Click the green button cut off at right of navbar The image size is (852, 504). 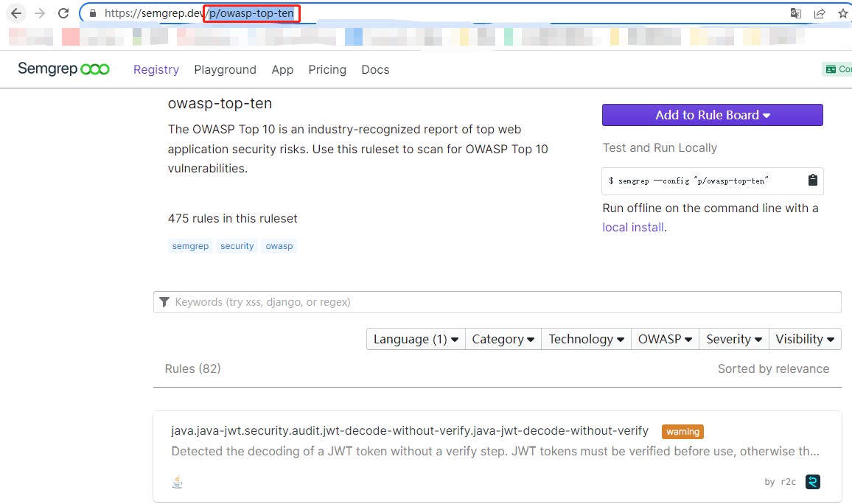(x=837, y=69)
